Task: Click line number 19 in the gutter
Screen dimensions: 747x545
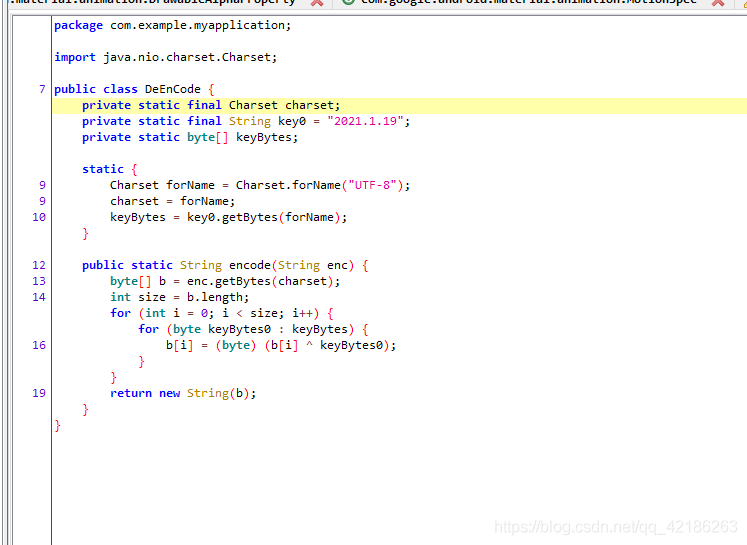Action: click(x=39, y=393)
